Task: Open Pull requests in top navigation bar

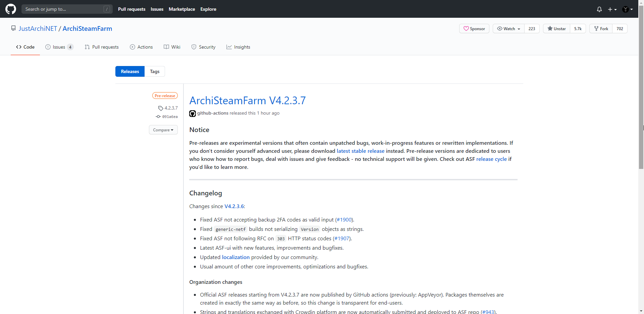Action: pos(131,9)
